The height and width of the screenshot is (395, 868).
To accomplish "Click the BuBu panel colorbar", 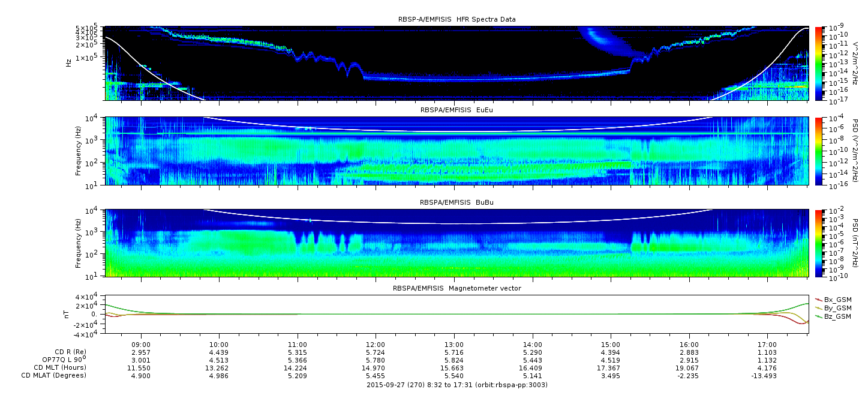I will pos(819,243).
